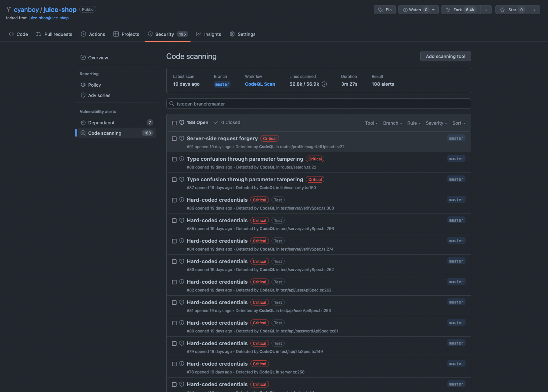The height and width of the screenshot is (392, 548).
Task: Open the Projects tab
Action: point(126,34)
